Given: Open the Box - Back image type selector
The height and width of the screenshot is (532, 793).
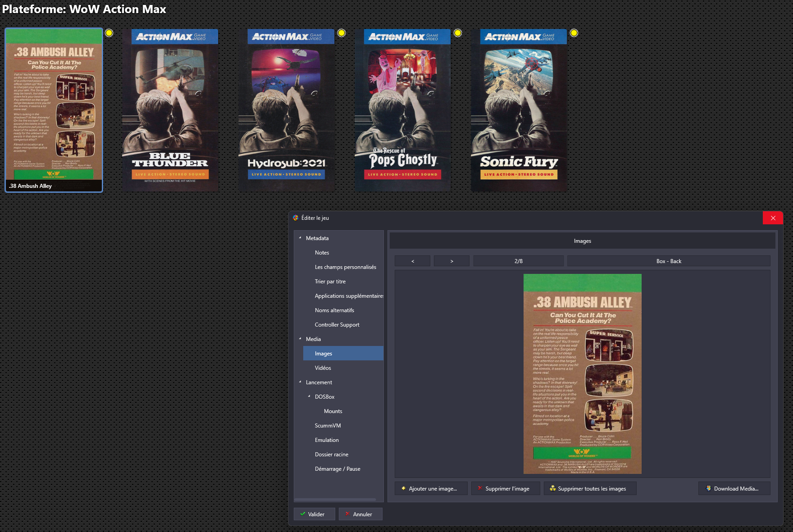Looking at the screenshot, I should 669,261.
